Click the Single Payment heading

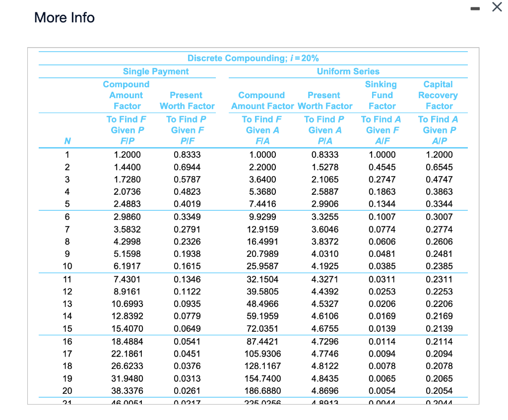click(x=155, y=71)
